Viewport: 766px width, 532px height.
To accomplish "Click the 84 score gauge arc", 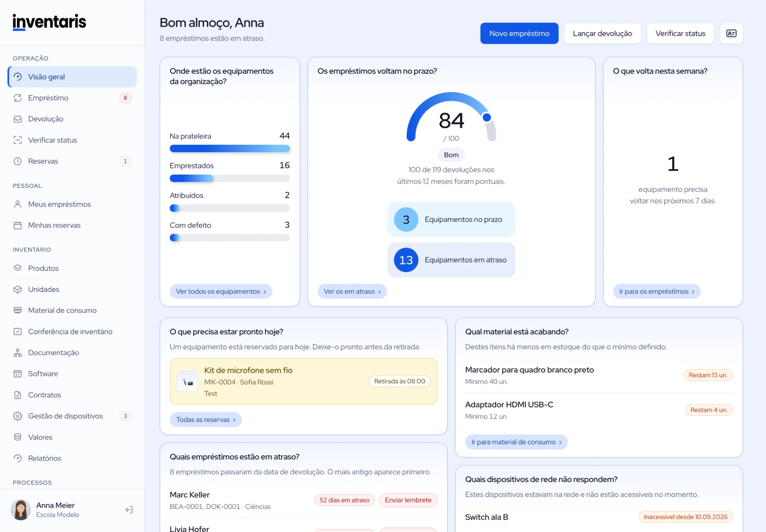I will pos(451,117).
